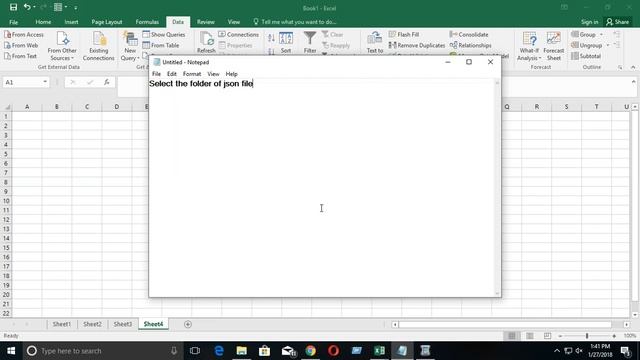
Task: Click zoom in plus button
Action: tap(614, 336)
